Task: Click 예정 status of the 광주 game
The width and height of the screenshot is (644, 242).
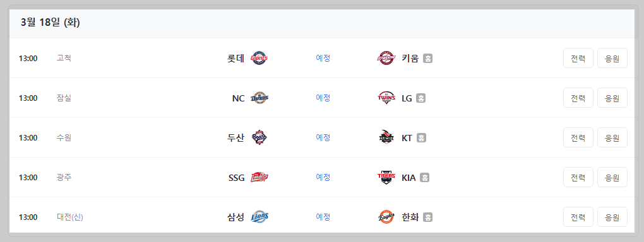Action: (323, 177)
